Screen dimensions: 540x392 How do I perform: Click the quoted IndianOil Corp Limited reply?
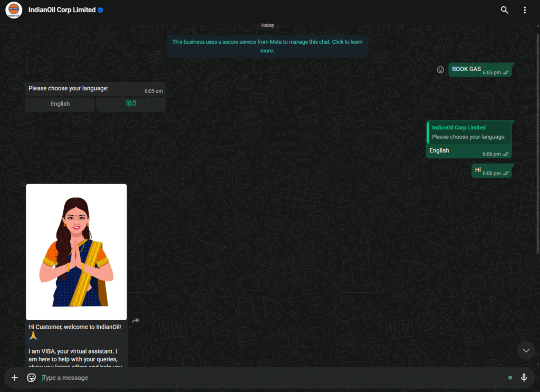pos(469,132)
